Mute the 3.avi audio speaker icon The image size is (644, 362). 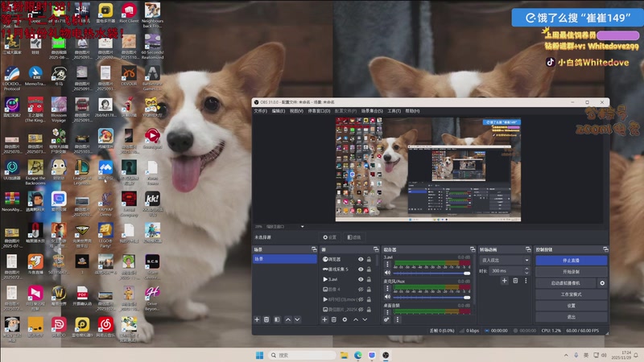[x=387, y=273]
